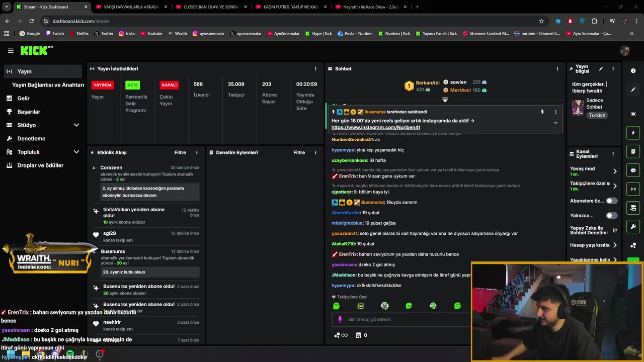Image resolution: width=644 pixels, height=362 pixels.
Task: Open the shop icon below chat input
Action: [358, 335]
